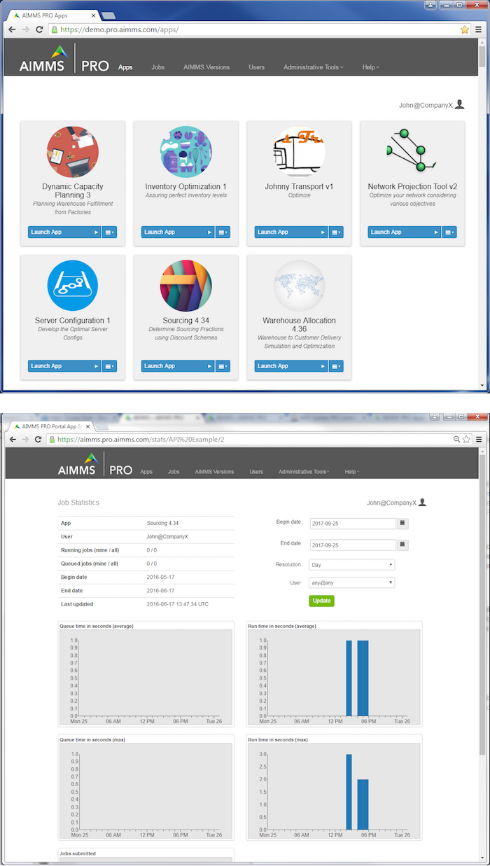
Task: Open the End date calendar picker icon
Action: (403, 545)
